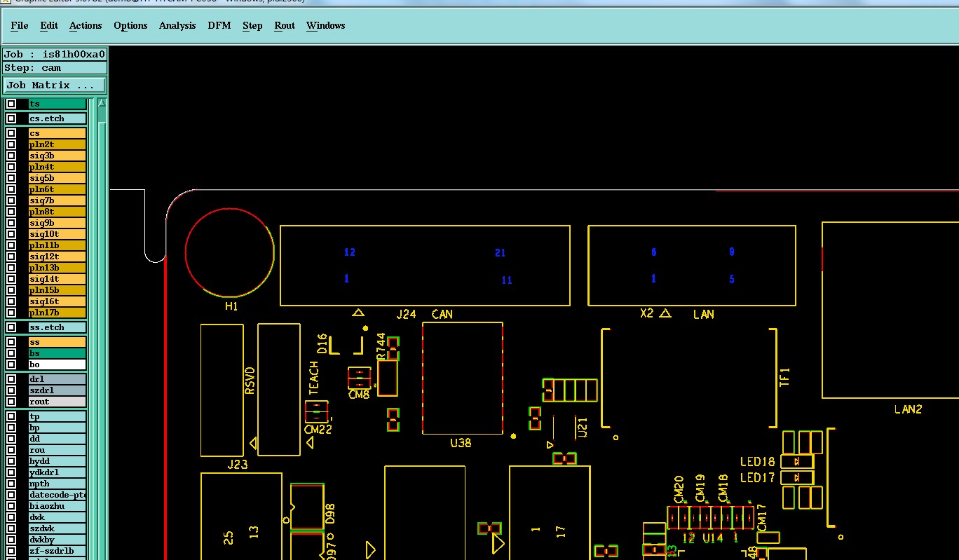This screenshot has height=560, width=959.
Task: Select the pln4t layer name
Action: pos(57,167)
